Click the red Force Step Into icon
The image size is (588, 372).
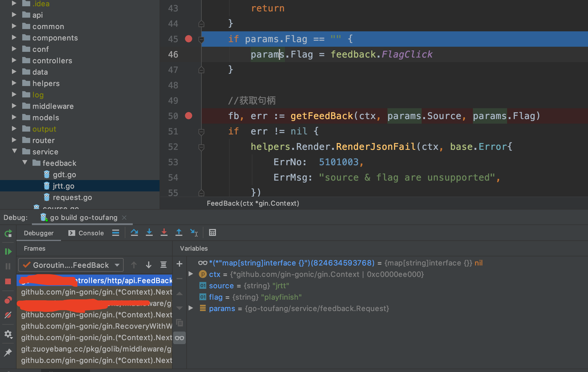164,233
